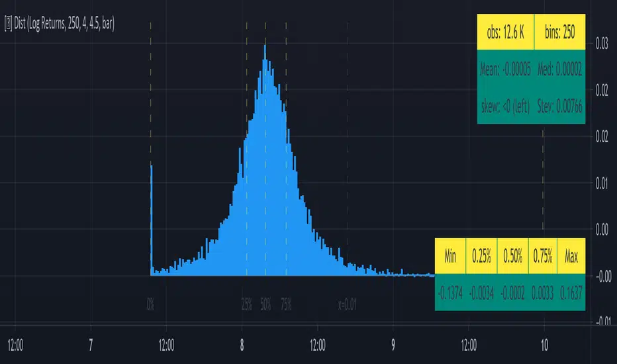Select the minimum value -0.1374
The height and width of the screenshot is (364, 617).
tap(450, 293)
